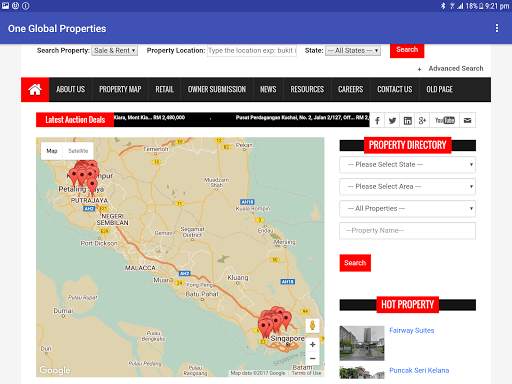Tap the battery status icon
512x384 pixels.
pos(481,6)
